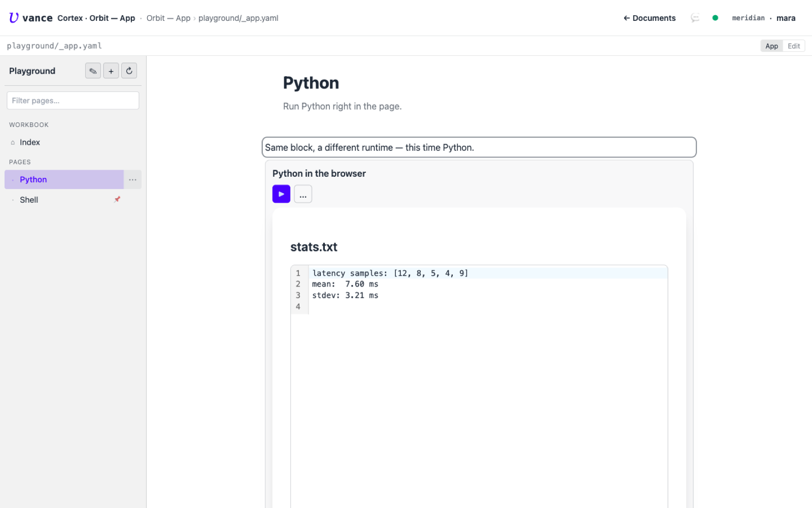The image size is (812, 508).
Task: Click the PAGES section label
Action: pyautogui.click(x=20, y=162)
